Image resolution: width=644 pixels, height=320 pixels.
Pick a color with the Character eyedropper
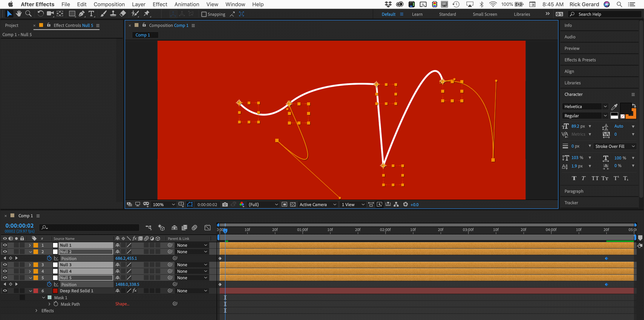(x=614, y=107)
